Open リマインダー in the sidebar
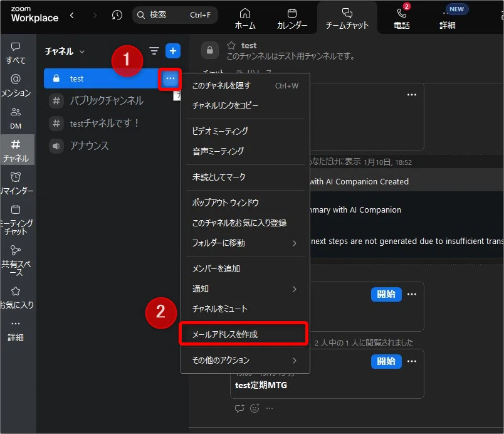 pos(16,183)
